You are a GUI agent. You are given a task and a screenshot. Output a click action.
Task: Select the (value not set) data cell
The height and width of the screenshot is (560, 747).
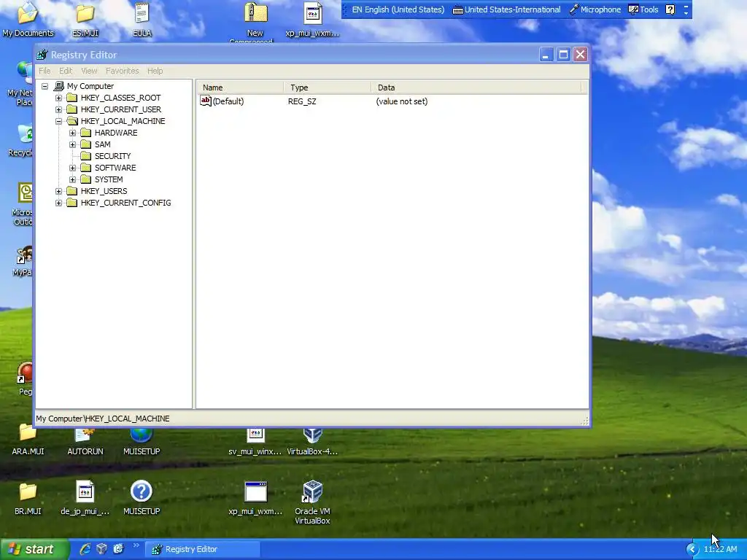[402, 101]
